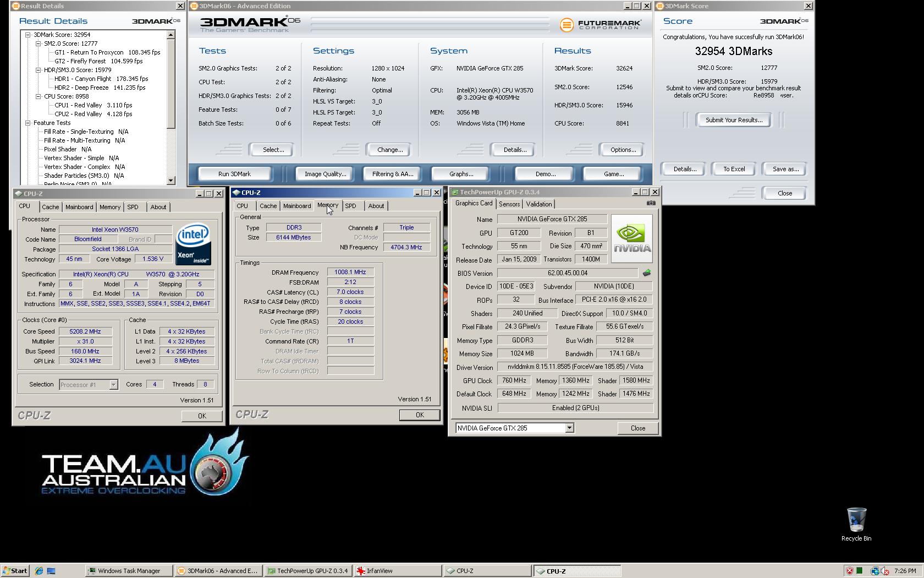
Task: Click the Change settings button
Action: pyautogui.click(x=390, y=150)
